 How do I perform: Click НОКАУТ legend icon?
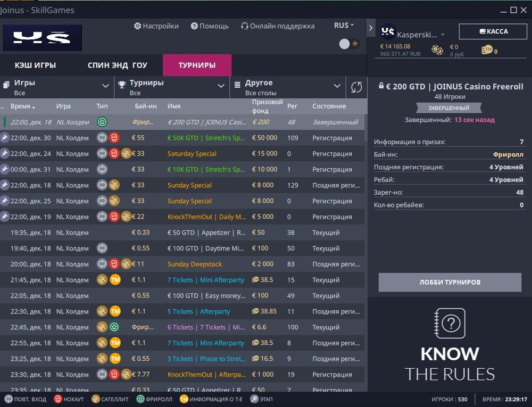(58, 399)
